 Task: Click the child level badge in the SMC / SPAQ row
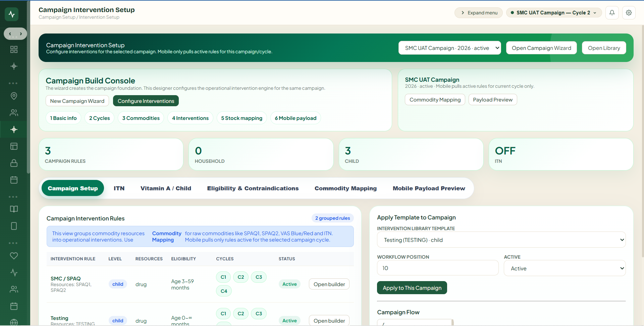(118, 284)
